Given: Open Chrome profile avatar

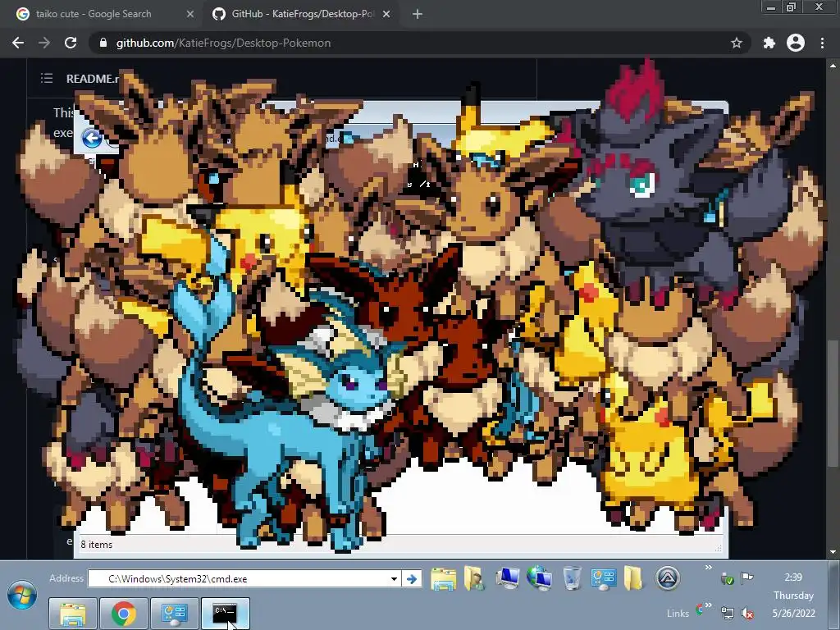Looking at the screenshot, I should click(x=796, y=43).
